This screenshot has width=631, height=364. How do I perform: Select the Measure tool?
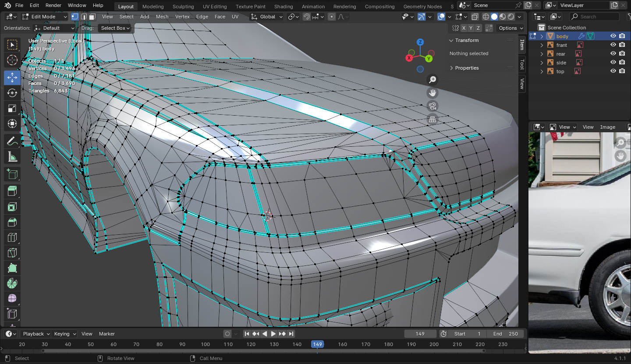(x=12, y=157)
